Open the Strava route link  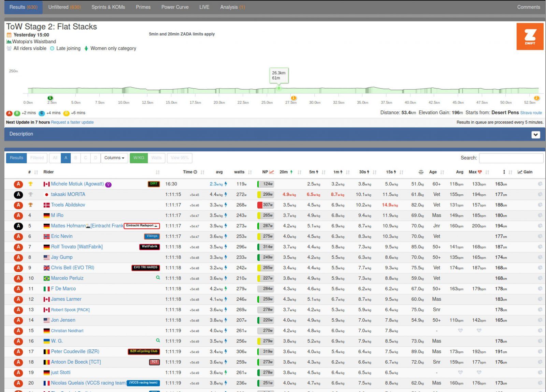(x=531, y=113)
